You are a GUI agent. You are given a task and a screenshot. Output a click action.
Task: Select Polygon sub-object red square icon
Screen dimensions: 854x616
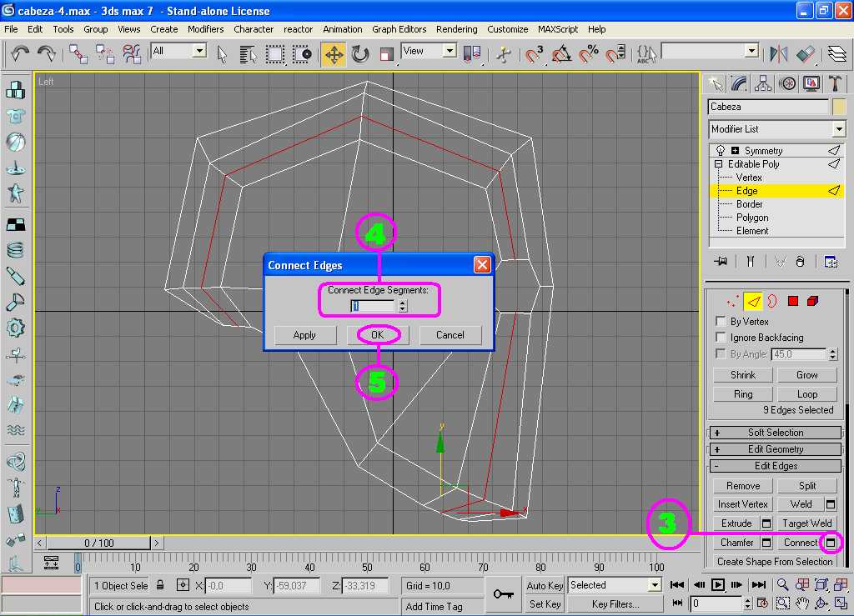(x=792, y=301)
